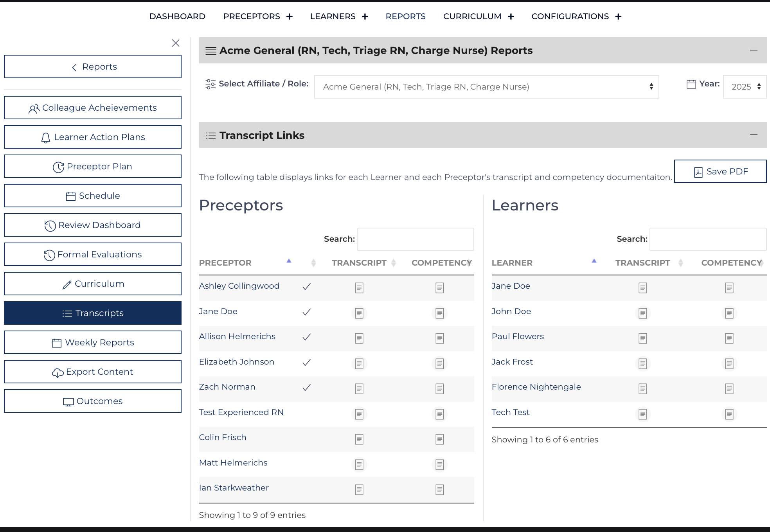The width and height of the screenshot is (770, 532).
Task: Open Test Experienced RN transcript icon
Action: [359, 414]
